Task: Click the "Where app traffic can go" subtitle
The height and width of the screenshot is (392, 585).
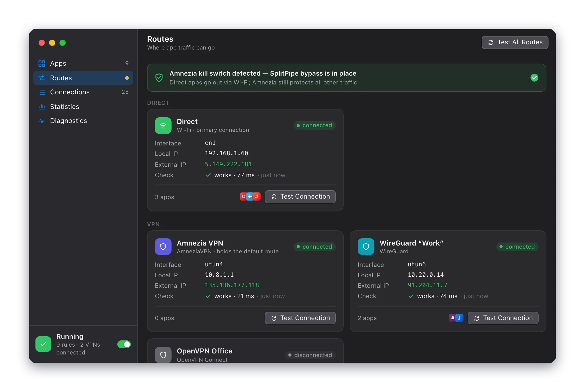Action: (181, 48)
